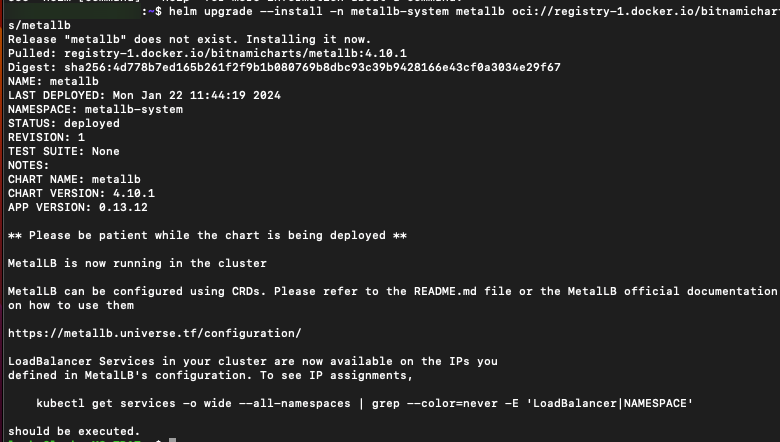
Task: Click the 'APP VERSION: 0.13.12' line
Action: tap(77, 207)
